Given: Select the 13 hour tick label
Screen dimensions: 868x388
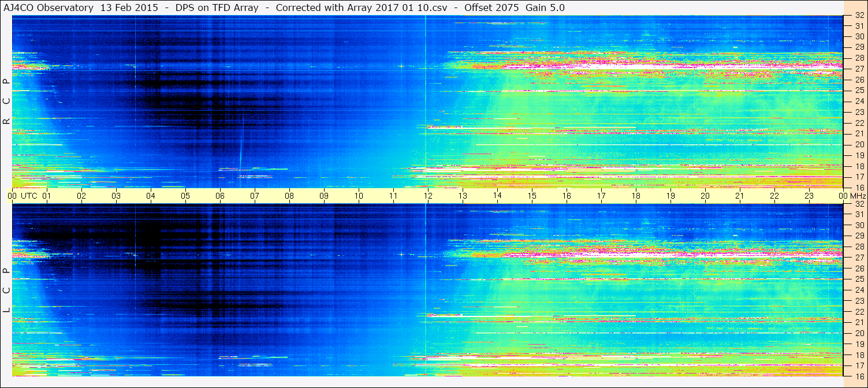Looking at the screenshot, I should (463, 196).
